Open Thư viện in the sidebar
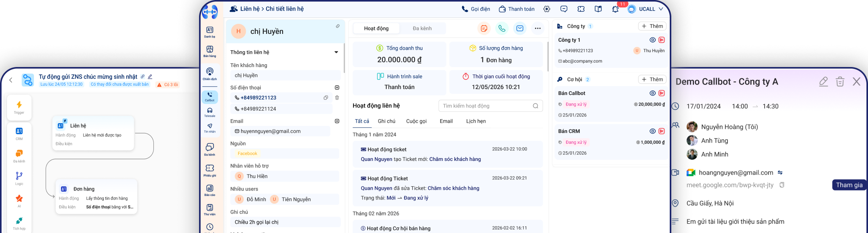The height and width of the screenshot is (233, 868). [210, 210]
